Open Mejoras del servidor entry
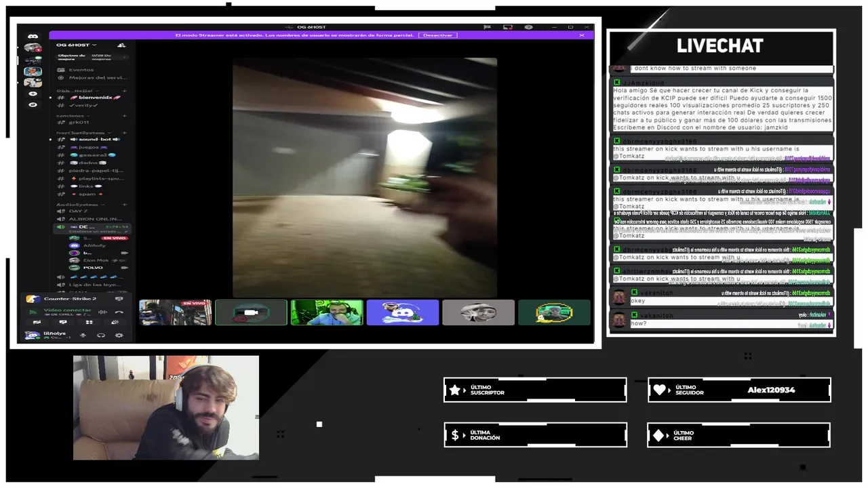Image resolution: width=868 pixels, height=488 pixels. coord(93,78)
